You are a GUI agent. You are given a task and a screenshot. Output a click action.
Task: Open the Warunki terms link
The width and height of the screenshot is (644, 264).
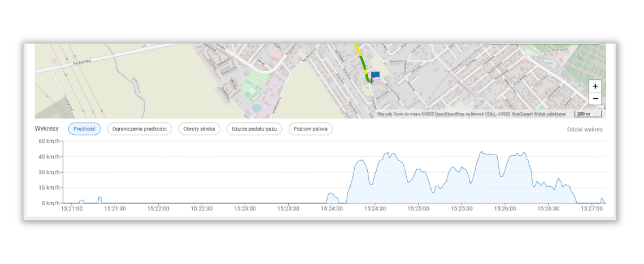pyautogui.click(x=385, y=114)
